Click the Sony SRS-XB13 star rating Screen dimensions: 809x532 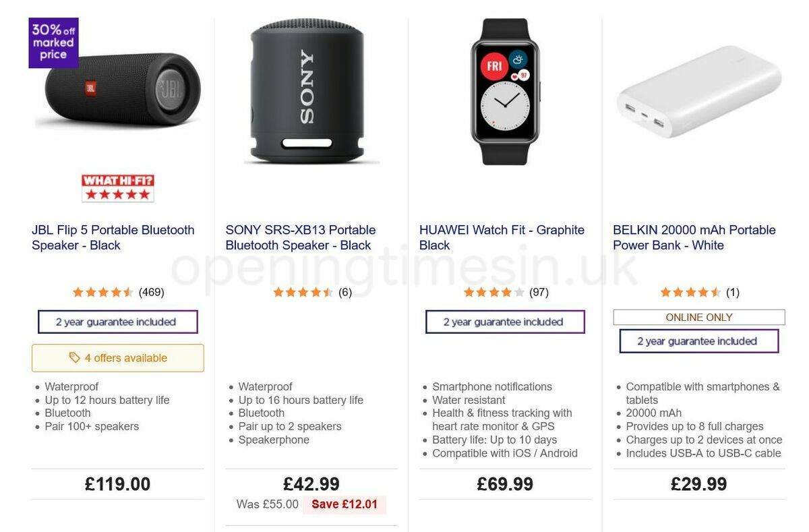[303, 292]
